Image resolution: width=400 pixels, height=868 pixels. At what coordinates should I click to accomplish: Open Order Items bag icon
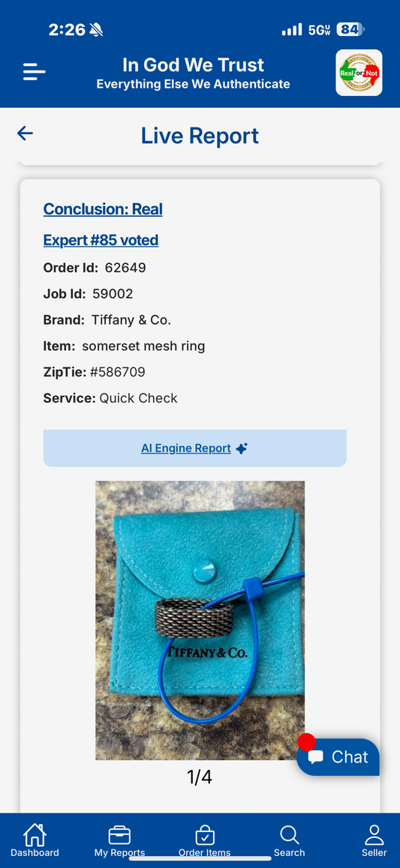point(205,835)
